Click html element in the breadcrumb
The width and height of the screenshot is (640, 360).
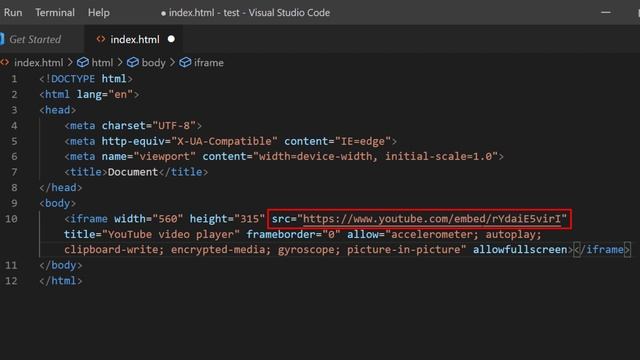click(102, 63)
